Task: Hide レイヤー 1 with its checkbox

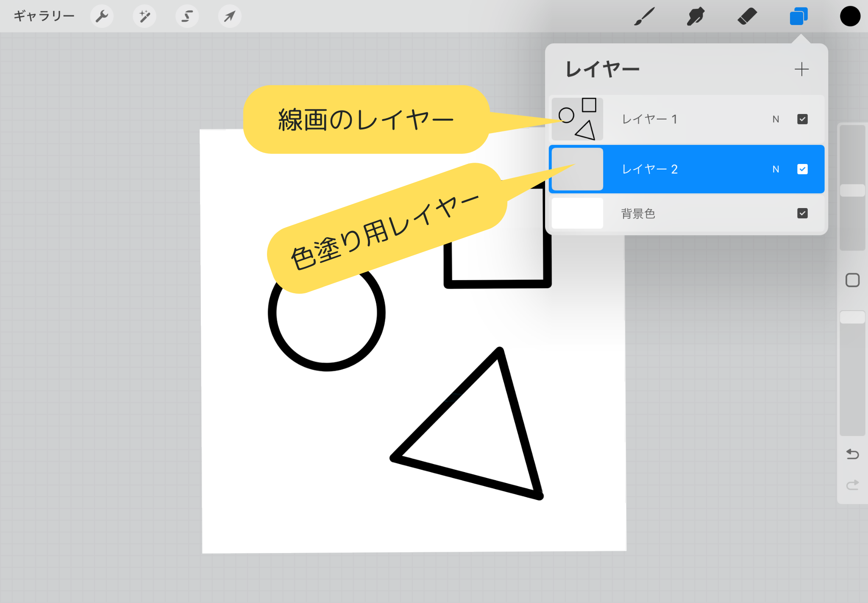Action: [x=802, y=119]
